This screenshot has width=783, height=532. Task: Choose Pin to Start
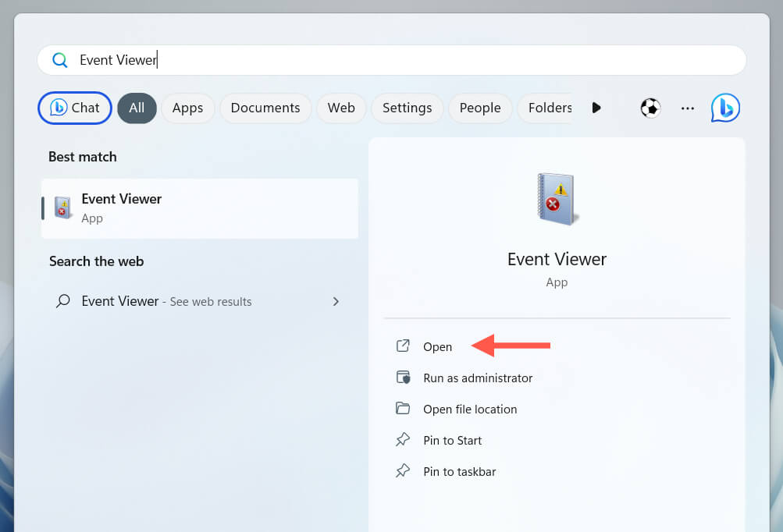[453, 441]
